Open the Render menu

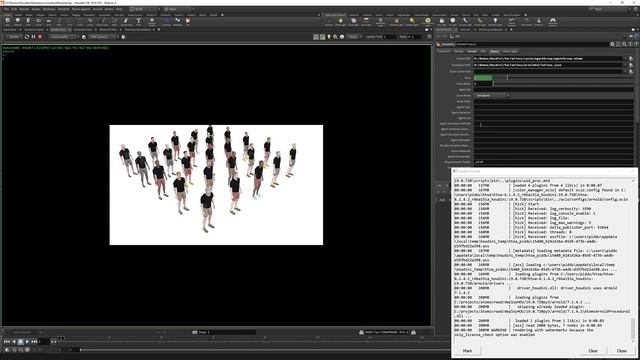pyautogui.click(x=24, y=9)
